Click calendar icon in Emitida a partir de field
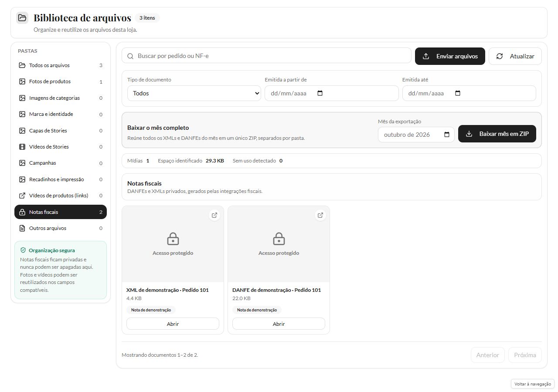 pyautogui.click(x=320, y=93)
